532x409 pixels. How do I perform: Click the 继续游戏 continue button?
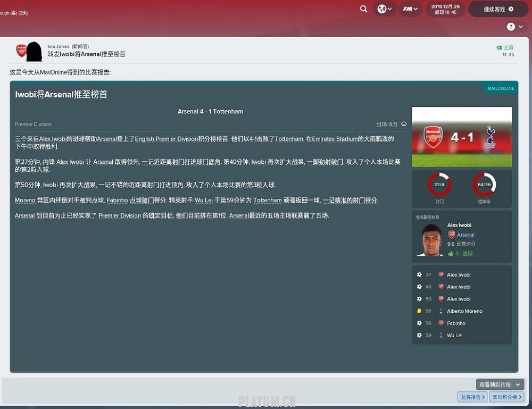tap(498, 9)
